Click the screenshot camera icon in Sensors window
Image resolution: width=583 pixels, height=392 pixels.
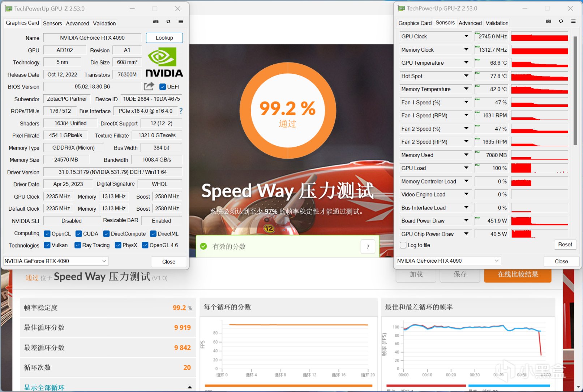pyautogui.click(x=548, y=21)
